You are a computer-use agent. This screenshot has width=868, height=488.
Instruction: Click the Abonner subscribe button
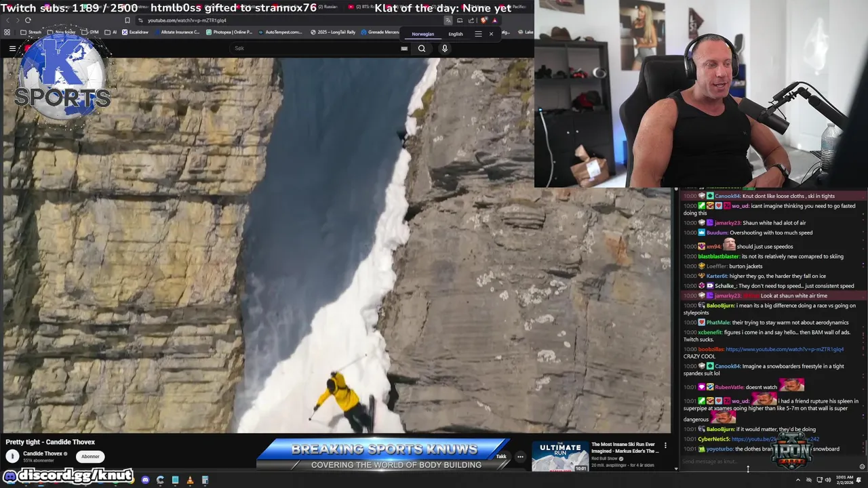click(x=90, y=456)
